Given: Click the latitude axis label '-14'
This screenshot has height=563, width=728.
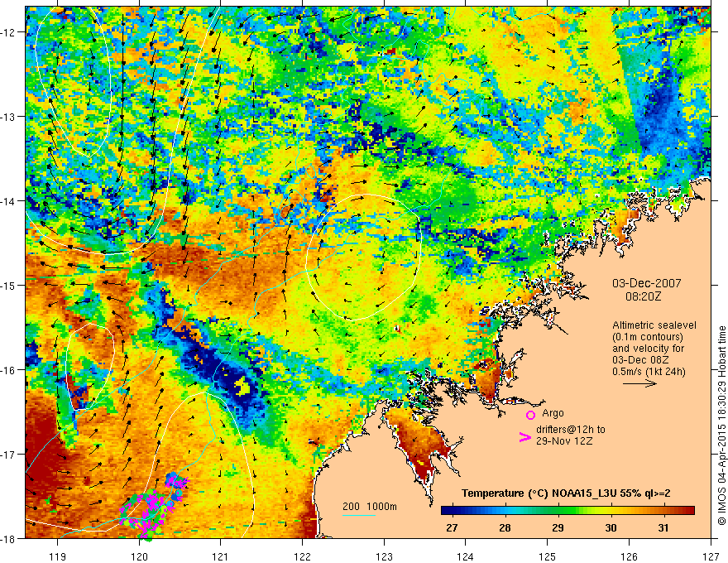Looking at the screenshot, I should tap(9, 201).
